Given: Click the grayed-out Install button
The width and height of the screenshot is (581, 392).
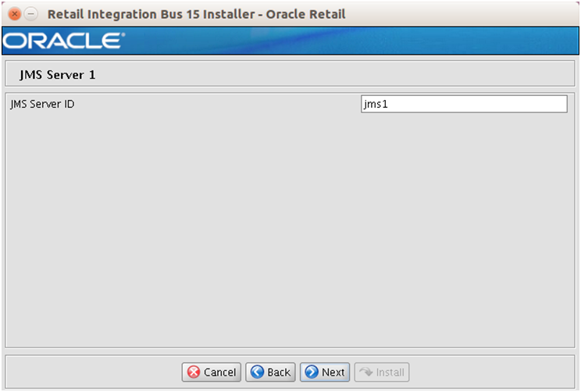Looking at the screenshot, I should [382, 372].
